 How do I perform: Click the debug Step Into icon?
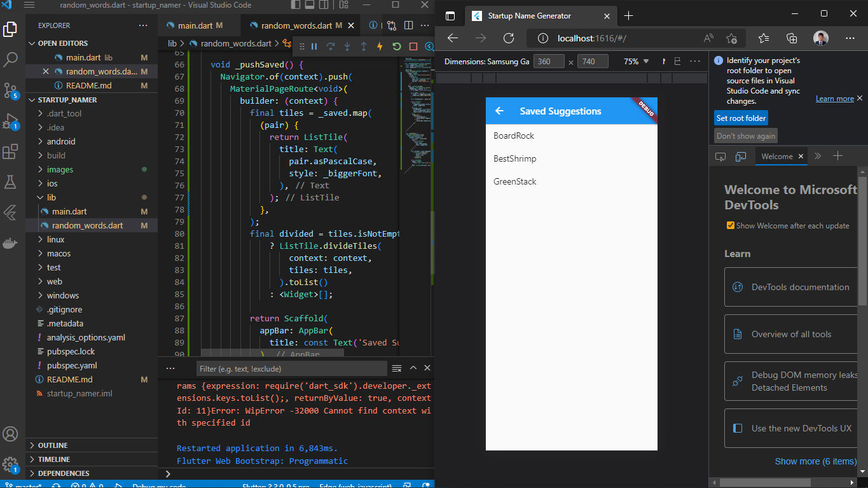347,46
